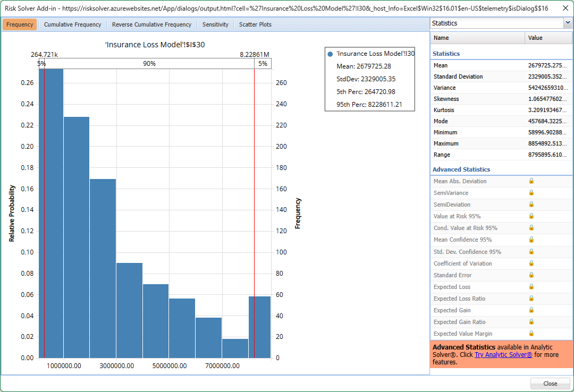Select the Frequency tab
The height and width of the screenshot is (392, 574).
(x=20, y=24)
